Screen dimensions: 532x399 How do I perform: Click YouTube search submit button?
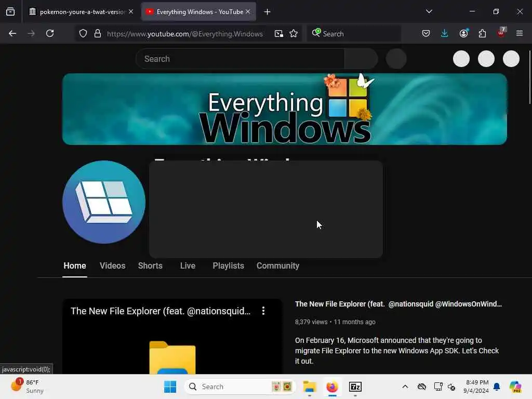[361, 59]
